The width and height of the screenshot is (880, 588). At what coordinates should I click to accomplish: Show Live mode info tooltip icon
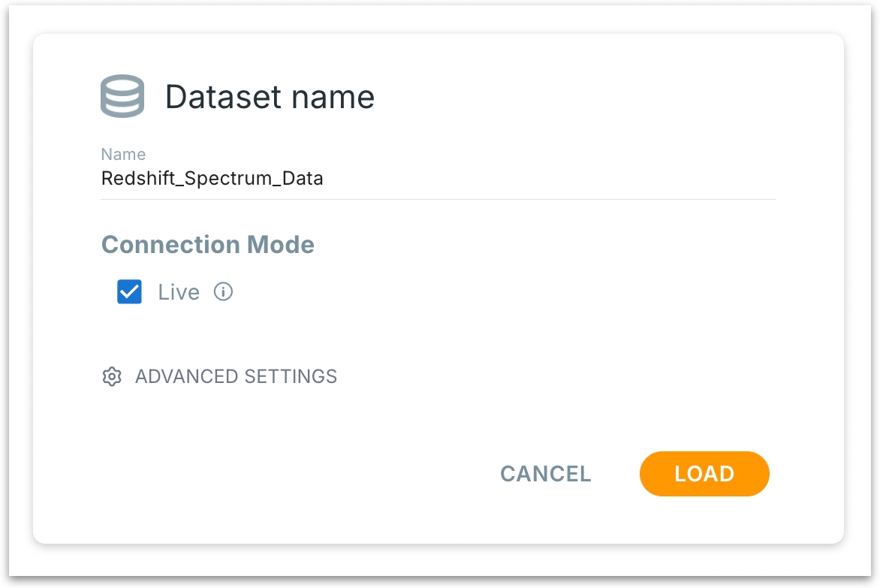[223, 291]
